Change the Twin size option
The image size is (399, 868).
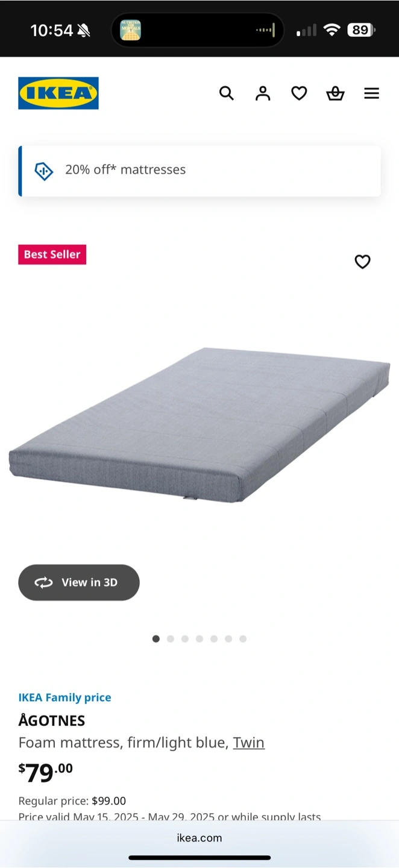tap(249, 743)
